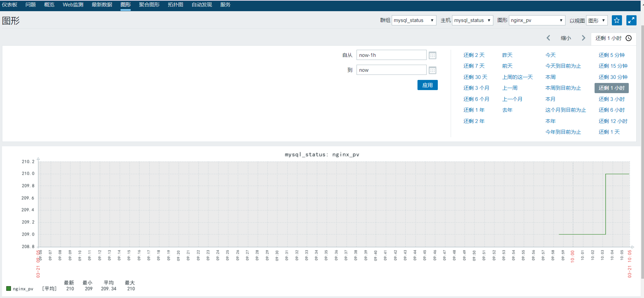Select 还剩 30 天 time range
The width and height of the screenshot is (644, 298).
(x=475, y=77)
